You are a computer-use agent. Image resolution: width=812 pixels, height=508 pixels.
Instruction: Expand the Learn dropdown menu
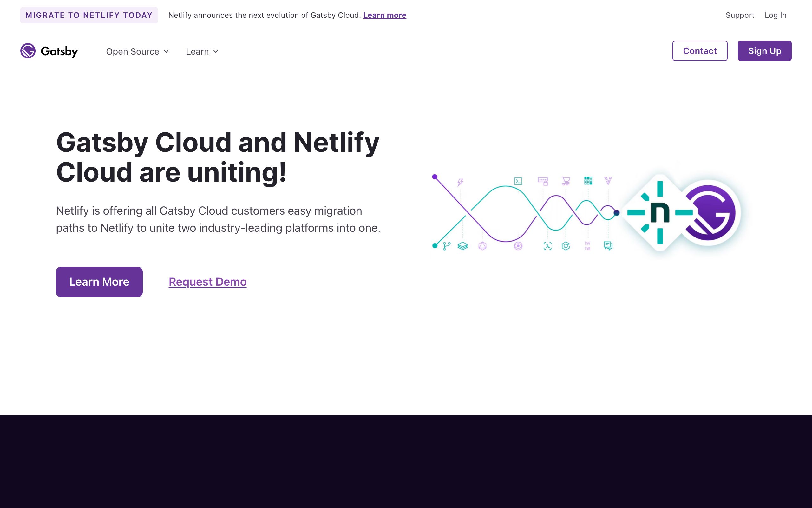coord(202,51)
